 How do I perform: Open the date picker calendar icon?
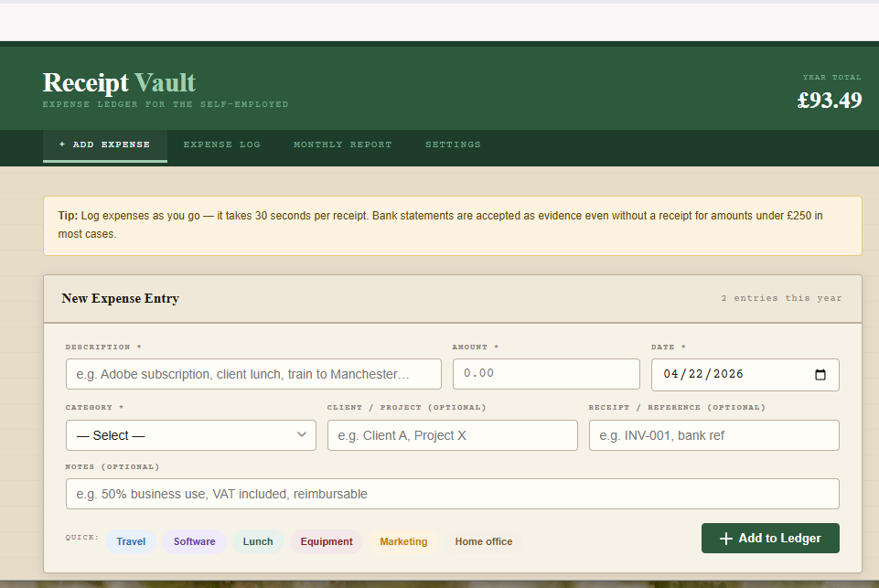(820, 375)
